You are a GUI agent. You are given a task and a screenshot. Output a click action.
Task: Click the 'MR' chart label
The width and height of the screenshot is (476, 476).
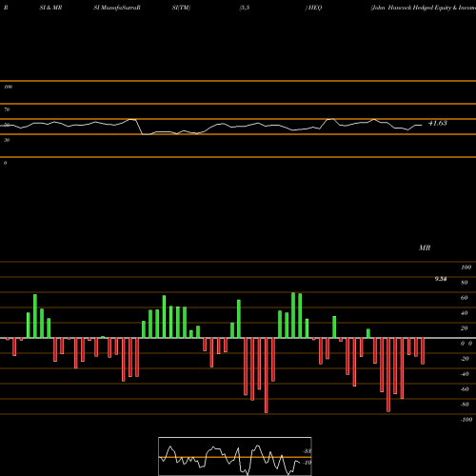[x=425, y=248]
